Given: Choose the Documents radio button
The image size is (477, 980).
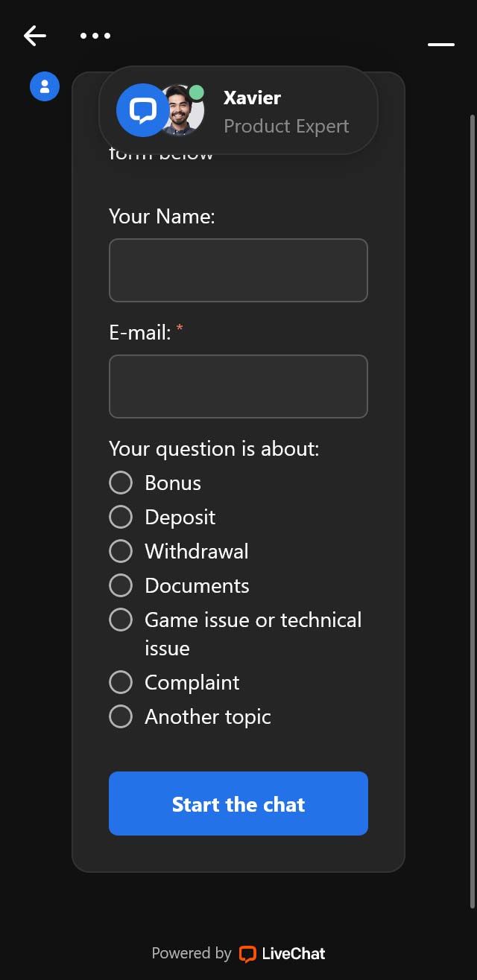Looking at the screenshot, I should (x=121, y=585).
